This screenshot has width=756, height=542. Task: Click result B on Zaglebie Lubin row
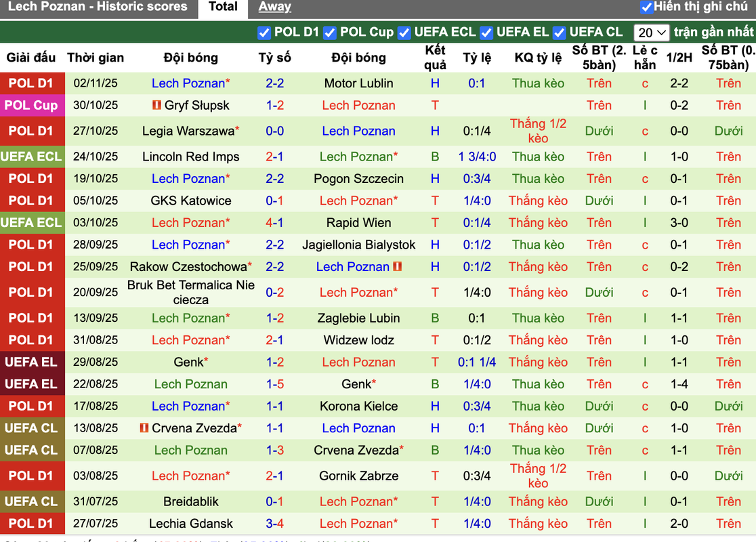(435, 318)
